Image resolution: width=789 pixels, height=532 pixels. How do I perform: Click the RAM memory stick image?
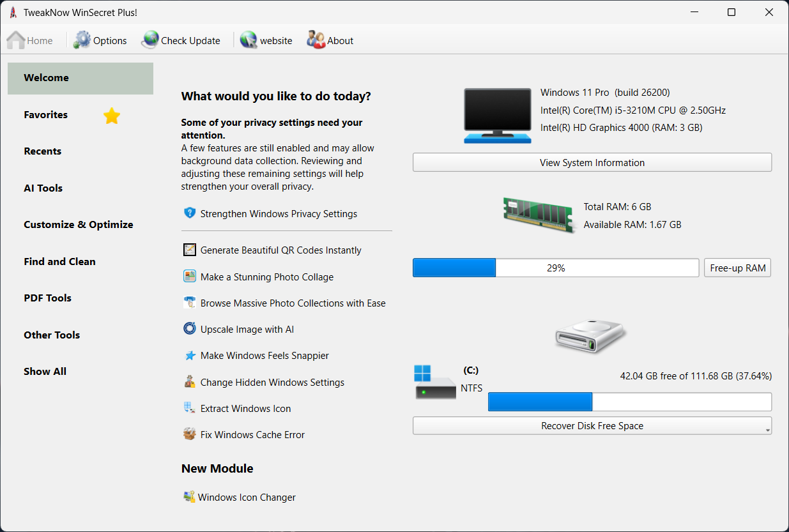[539, 216]
